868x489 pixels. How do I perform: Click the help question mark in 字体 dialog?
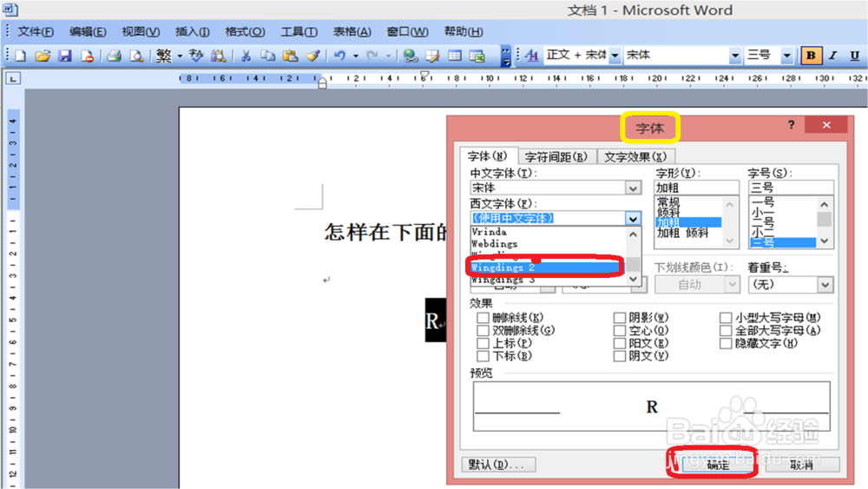pyautogui.click(x=791, y=125)
